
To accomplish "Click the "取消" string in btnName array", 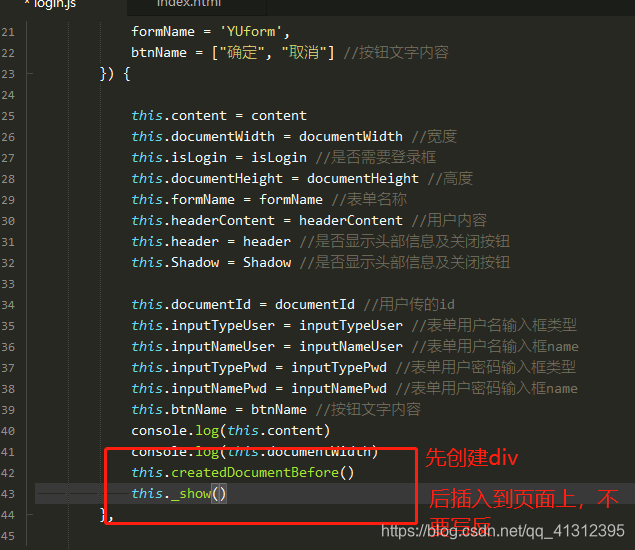I will [304, 52].
